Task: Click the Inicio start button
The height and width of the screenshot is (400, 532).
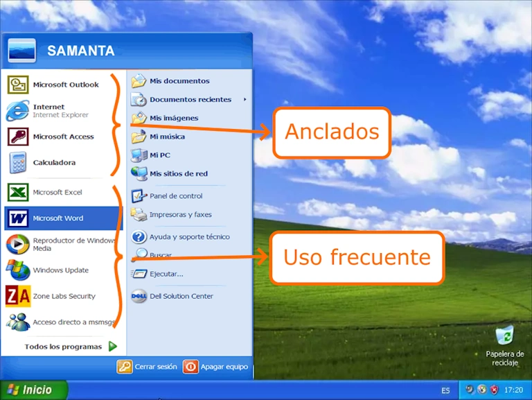Action: pos(34,390)
